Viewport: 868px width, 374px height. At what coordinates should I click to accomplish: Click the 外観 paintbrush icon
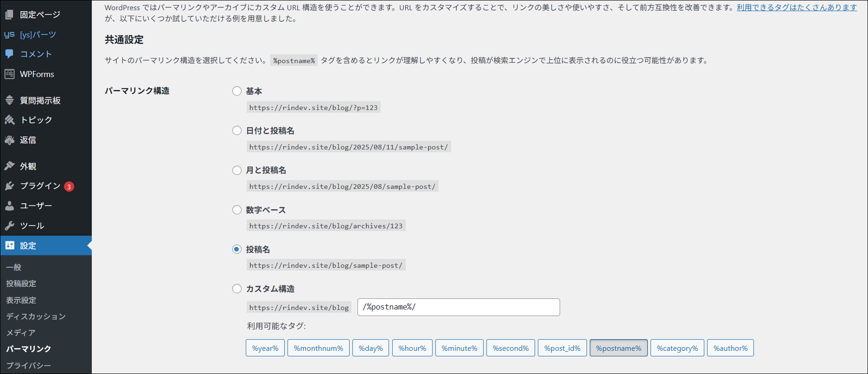point(9,166)
